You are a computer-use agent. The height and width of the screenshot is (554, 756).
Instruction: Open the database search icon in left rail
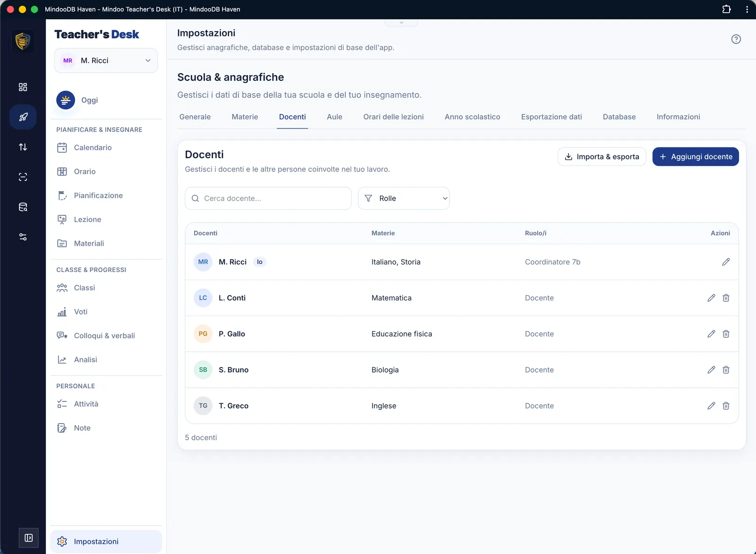23,207
